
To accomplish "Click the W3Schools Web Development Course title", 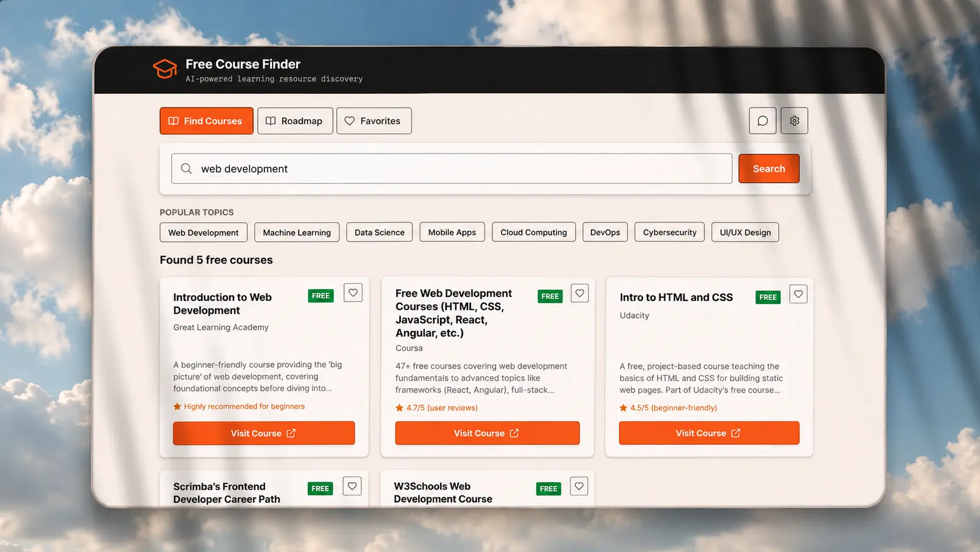I will (x=443, y=493).
